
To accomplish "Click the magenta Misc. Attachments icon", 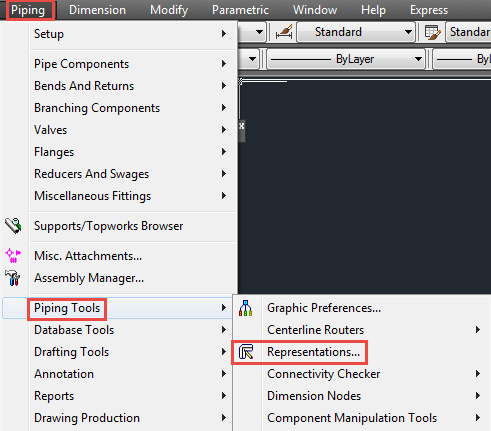I will [x=13, y=255].
